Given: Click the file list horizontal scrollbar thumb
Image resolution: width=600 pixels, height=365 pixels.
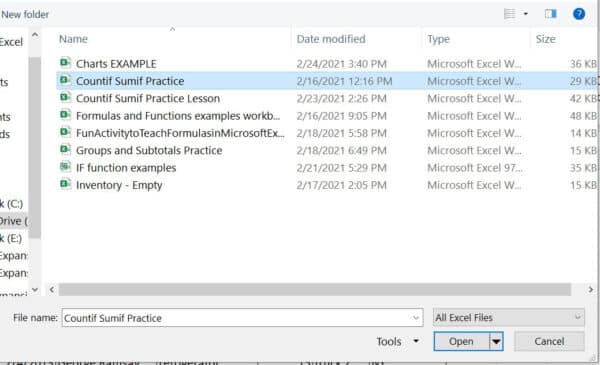Looking at the screenshot, I should tap(315, 290).
